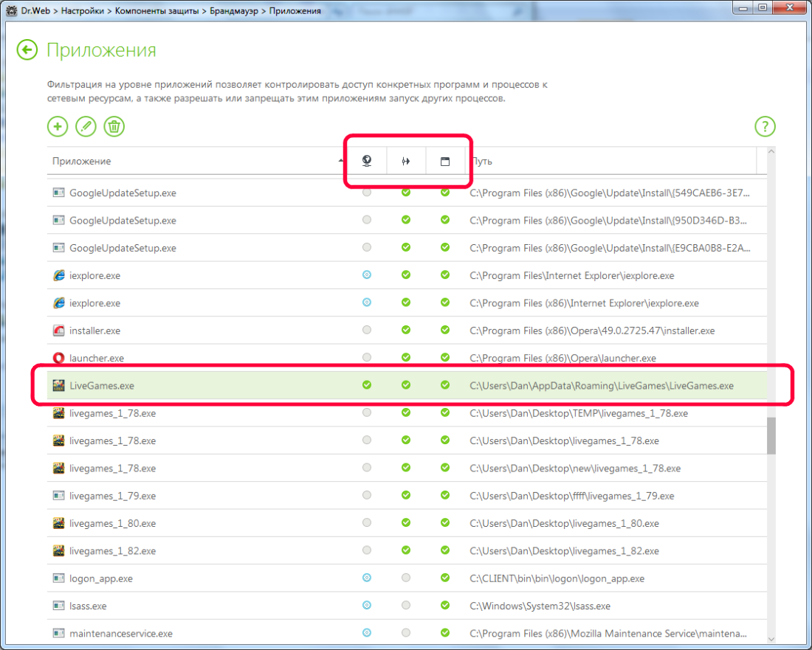Click the icon beside livegames_1_82.exe
The image size is (812, 650).
point(58,550)
